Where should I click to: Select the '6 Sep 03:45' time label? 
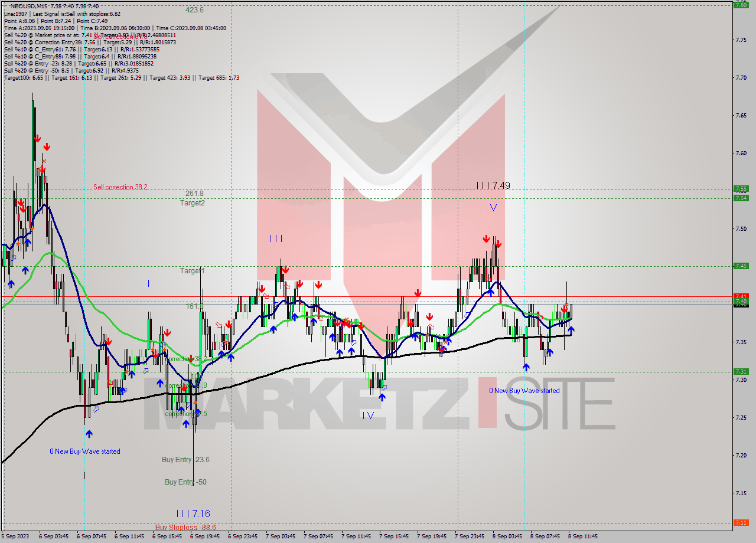coord(54,537)
